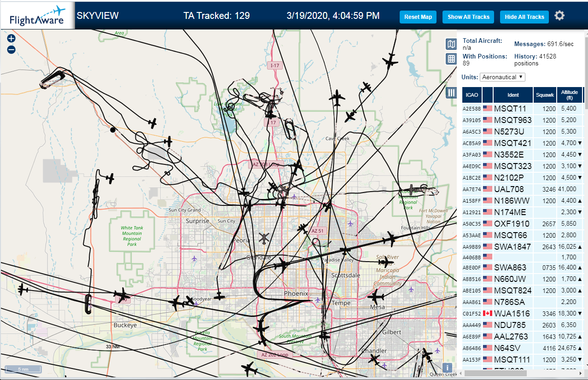Image resolution: width=588 pixels, height=380 pixels.
Task: Select the NDU785 aircraft row
Action: point(523,325)
